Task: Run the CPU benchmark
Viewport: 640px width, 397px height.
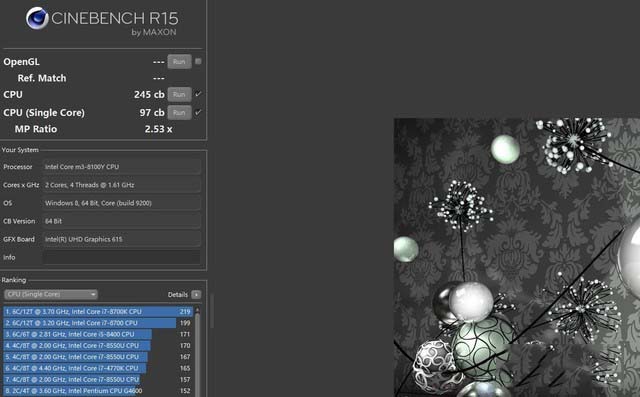Action: (x=179, y=95)
